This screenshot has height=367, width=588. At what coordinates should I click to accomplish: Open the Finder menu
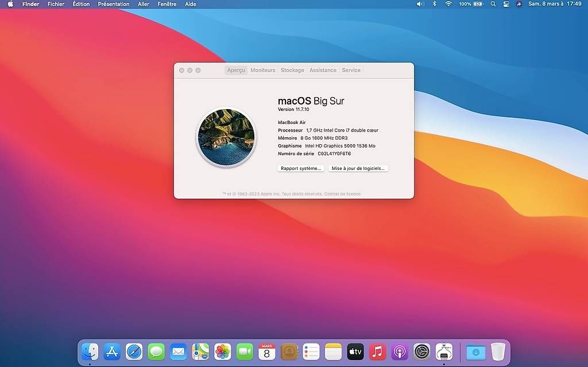click(31, 4)
